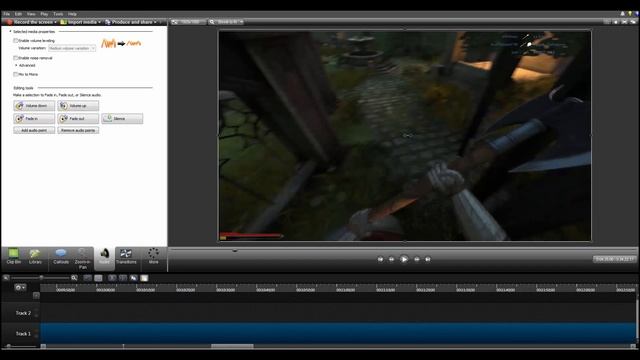Click the timeline zoom-in magnifier icon
Image resolution: width=640 pixels, height=360 pixels.
[74, 278]
